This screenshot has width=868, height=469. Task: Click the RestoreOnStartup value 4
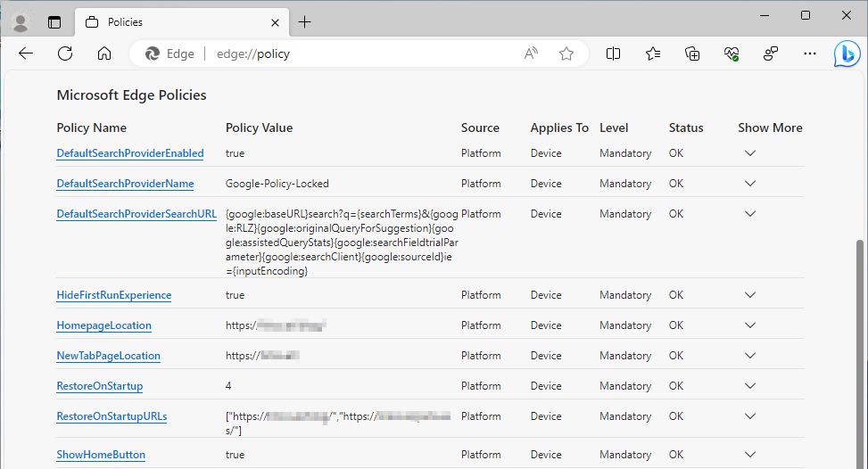[x=228, y=386]
